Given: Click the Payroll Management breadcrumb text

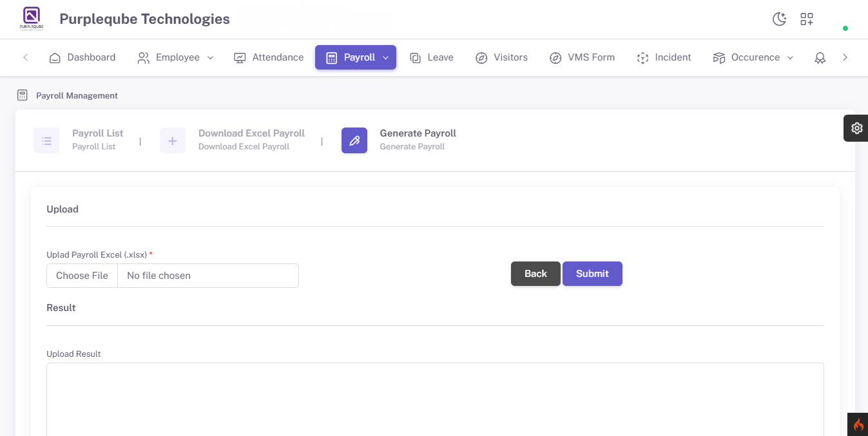Looking at the screenshot, I should (x=77, y=95).
